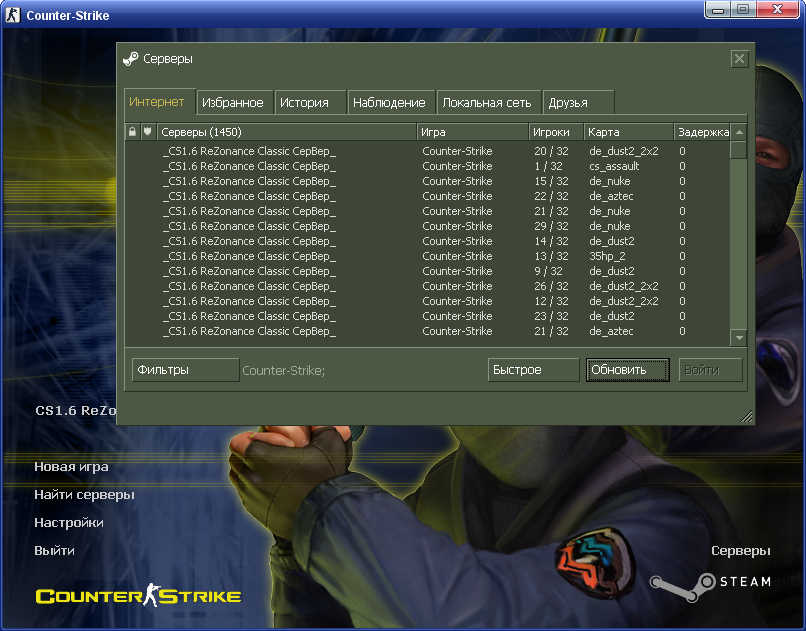Open the История tab
This screenshot has height=631, width=806.
(x=310, y=103)
